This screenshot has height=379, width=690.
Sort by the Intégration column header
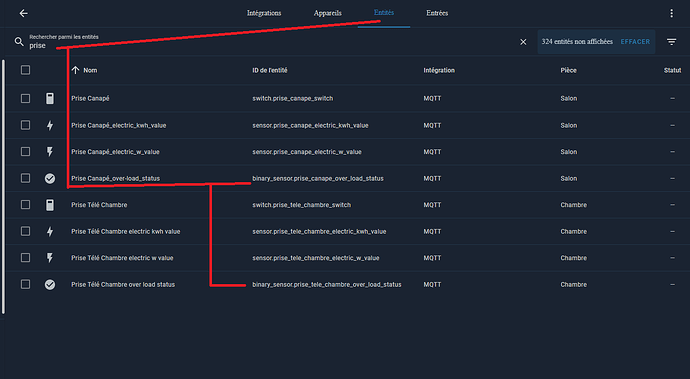click(439, 70)
